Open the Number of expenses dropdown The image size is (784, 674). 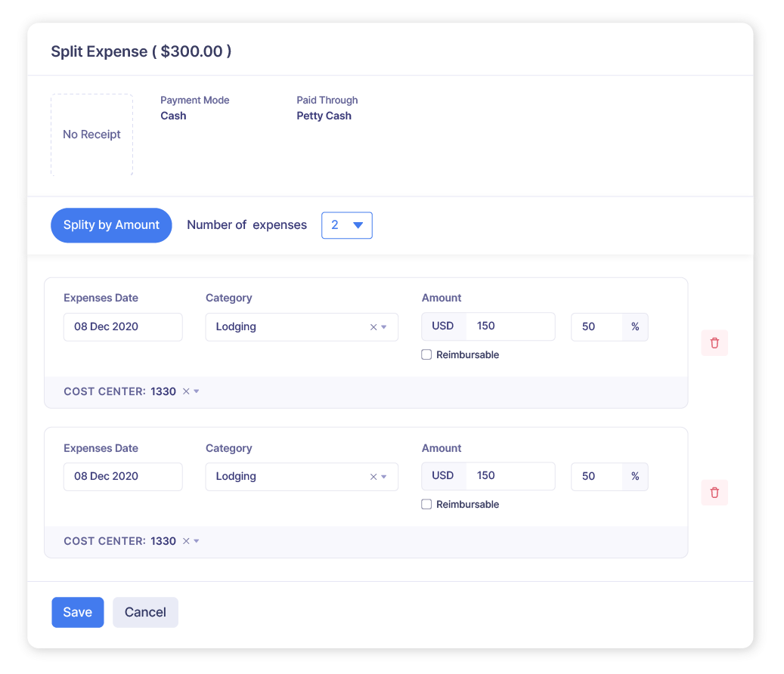coord(346,225)
